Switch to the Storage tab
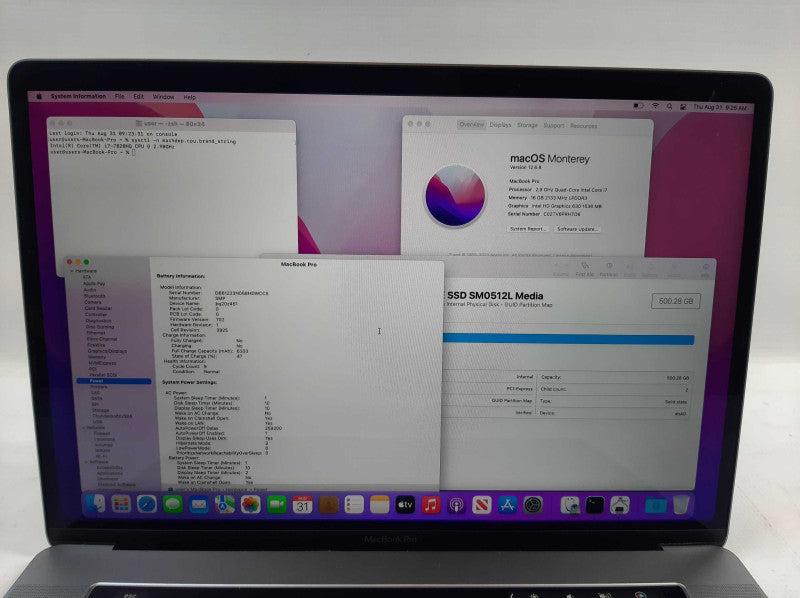 (527, 125)
